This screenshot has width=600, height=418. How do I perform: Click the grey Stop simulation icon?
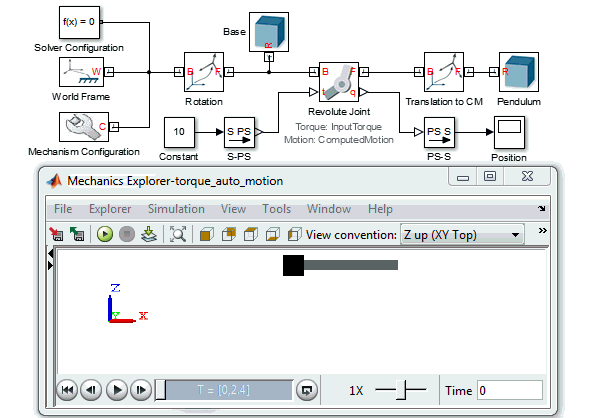click(x=127, y=234)
